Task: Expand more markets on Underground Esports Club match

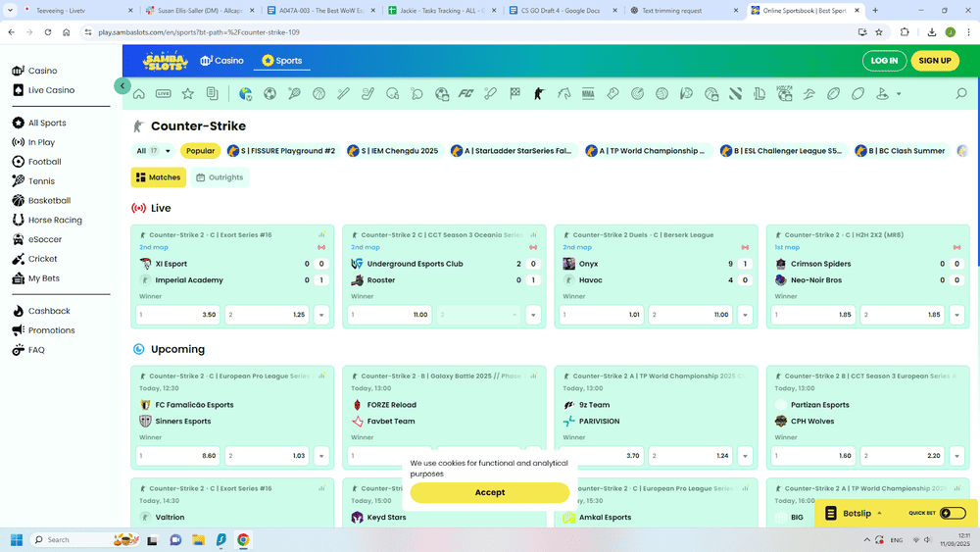Action: (x=533, y=315)
